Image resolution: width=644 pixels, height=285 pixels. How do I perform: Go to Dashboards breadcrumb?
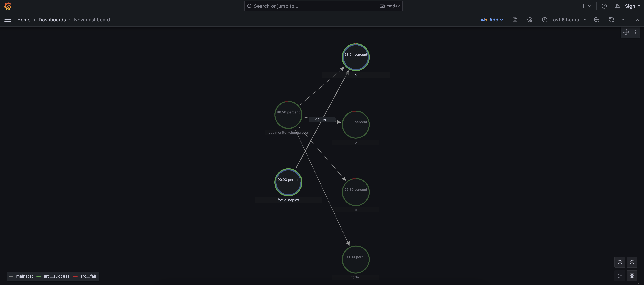(52, 20)
